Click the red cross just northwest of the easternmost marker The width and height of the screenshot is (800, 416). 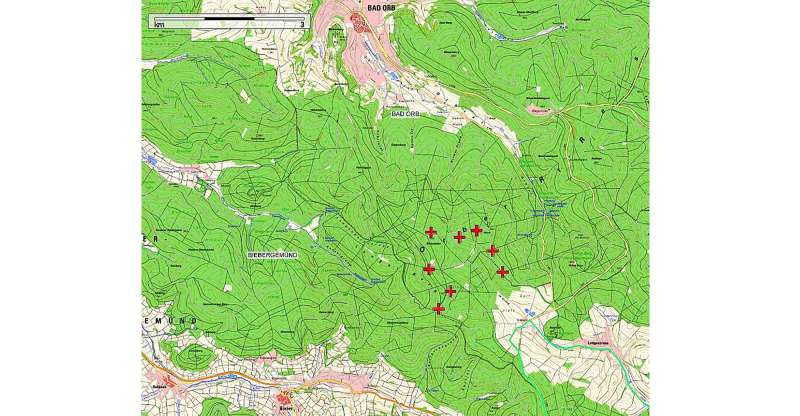(492, 250)
